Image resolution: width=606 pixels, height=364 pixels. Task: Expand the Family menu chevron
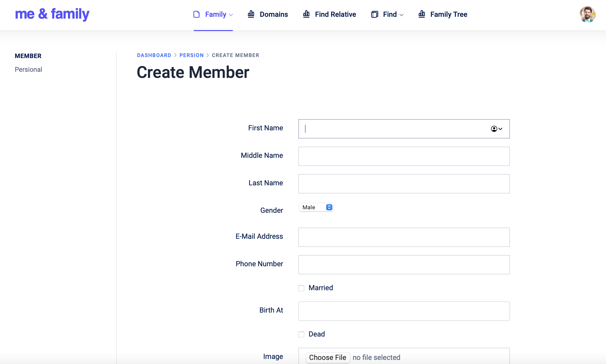pyautogui.click(x=231, y=15)
